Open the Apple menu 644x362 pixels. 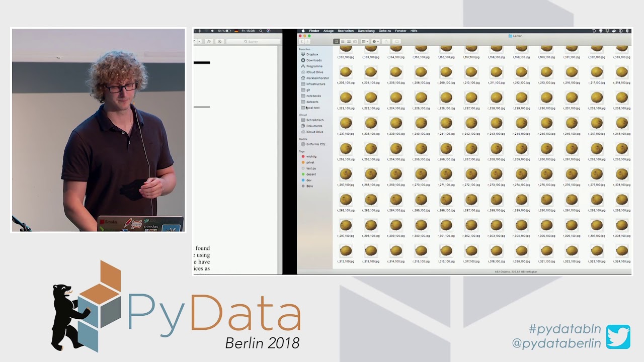point(303,31)
